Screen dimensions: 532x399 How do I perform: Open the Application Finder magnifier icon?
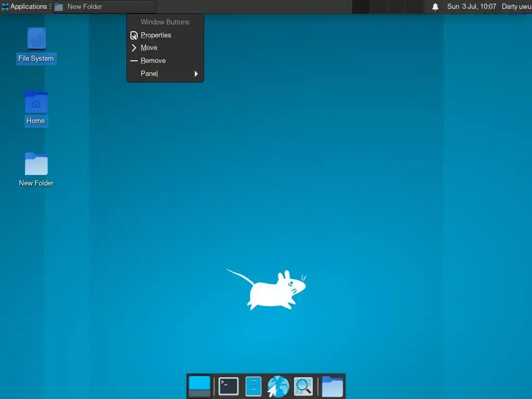(x=303, y=386)
